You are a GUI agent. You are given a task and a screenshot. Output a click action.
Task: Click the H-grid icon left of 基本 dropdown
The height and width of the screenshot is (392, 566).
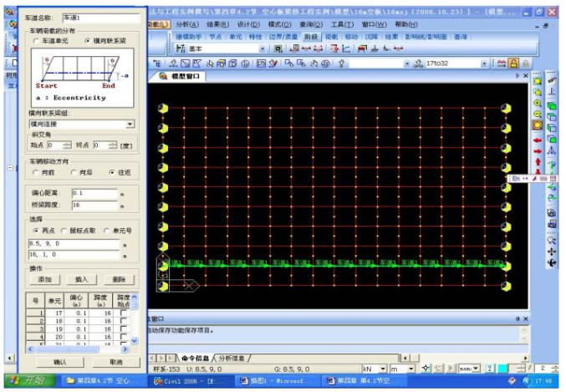tap(181, 48)
